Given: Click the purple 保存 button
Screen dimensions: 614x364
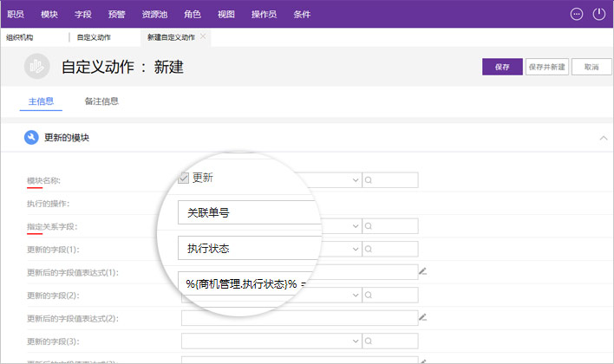Looking at the screenshot, I should 501,67.
